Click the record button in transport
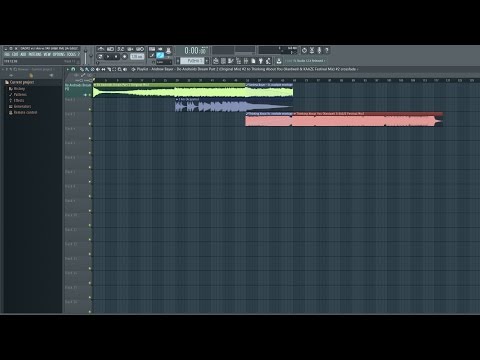This screenshot has height=360, width=480. pyautogui.click(x=125, y=57)
